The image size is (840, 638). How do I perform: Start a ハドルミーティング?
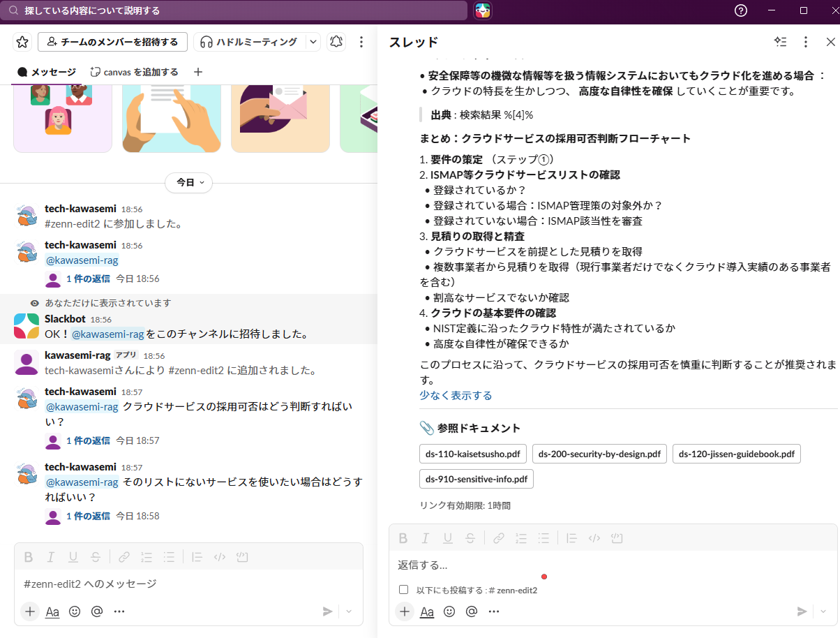249,42
